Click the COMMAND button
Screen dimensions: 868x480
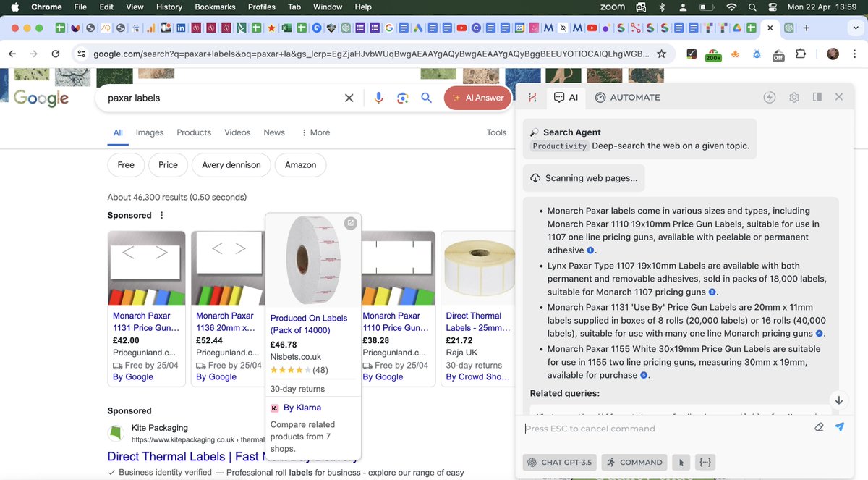point(634,462)
